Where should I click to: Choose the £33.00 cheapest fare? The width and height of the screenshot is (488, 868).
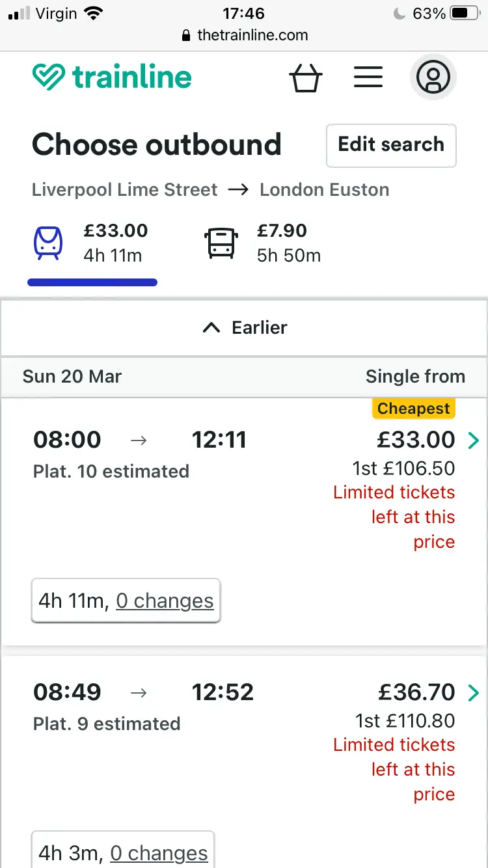pyautogui.click(x=416, y=440)
